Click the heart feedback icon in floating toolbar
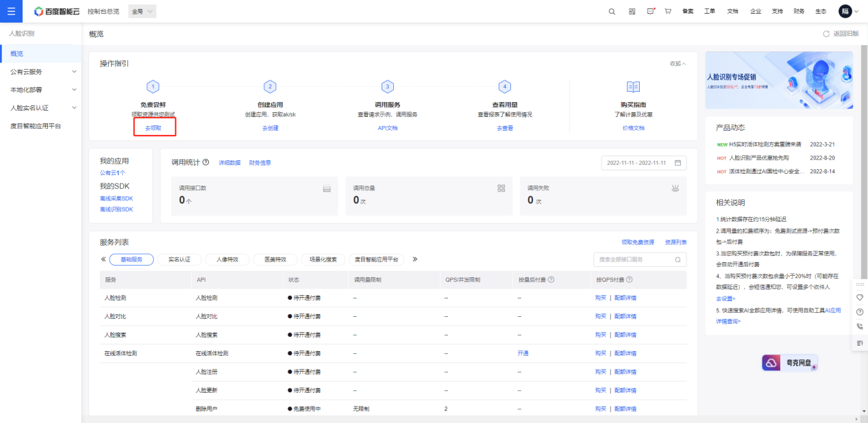 [860, 297]
